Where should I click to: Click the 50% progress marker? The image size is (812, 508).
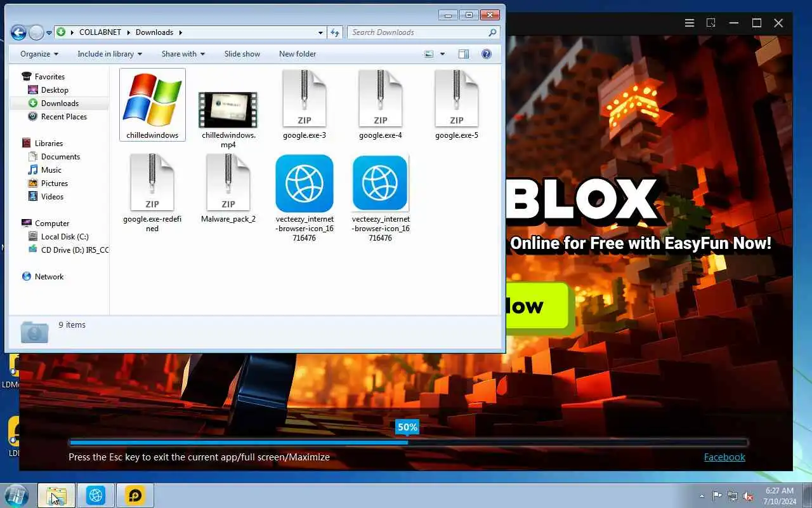click(407, 427)
